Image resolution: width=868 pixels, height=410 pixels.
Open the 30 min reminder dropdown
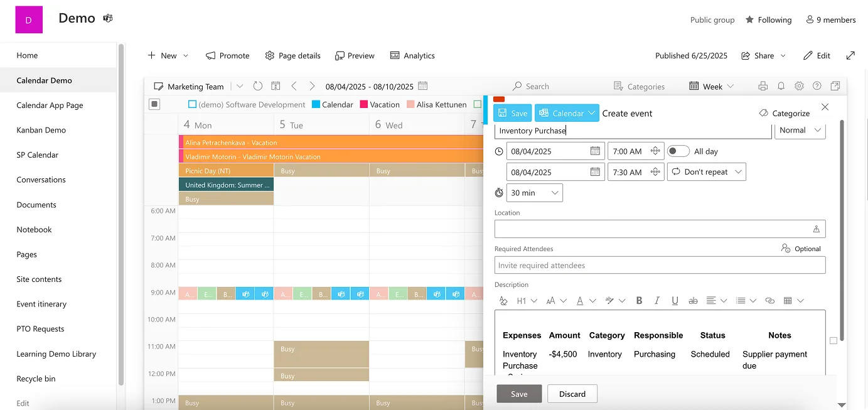[x=534, y=192]
